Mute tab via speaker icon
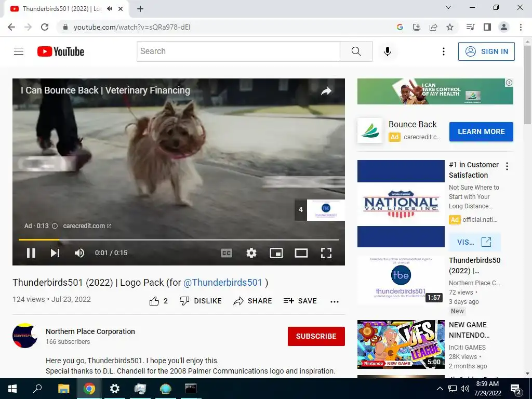The width and height of the screenshot is (532, 399). coord(109,9)
